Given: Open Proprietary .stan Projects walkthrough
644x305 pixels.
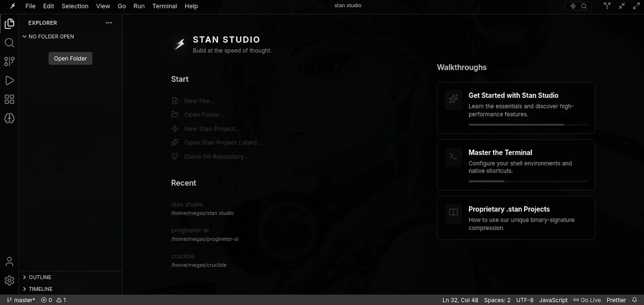Looking at the screenshot, I should 516,218.
